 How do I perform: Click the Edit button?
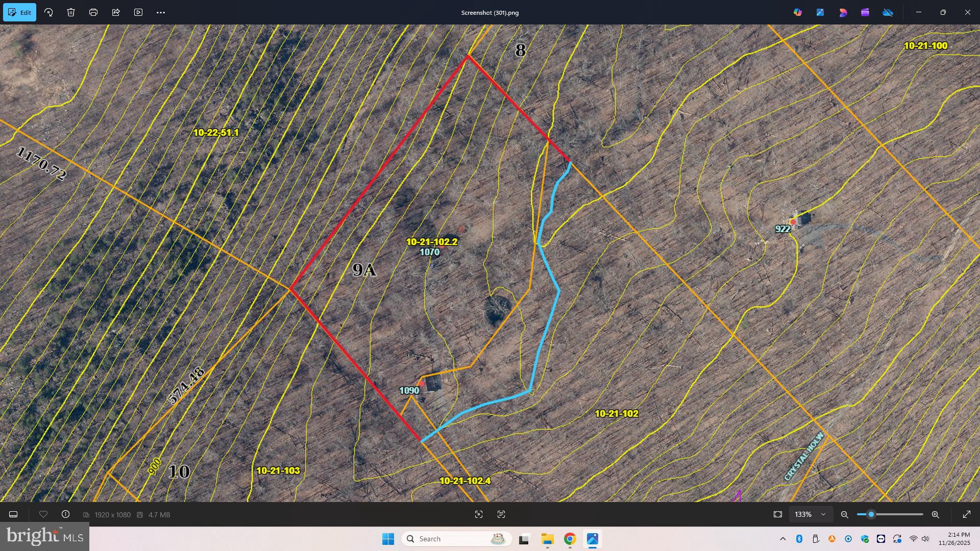(20, 12)
